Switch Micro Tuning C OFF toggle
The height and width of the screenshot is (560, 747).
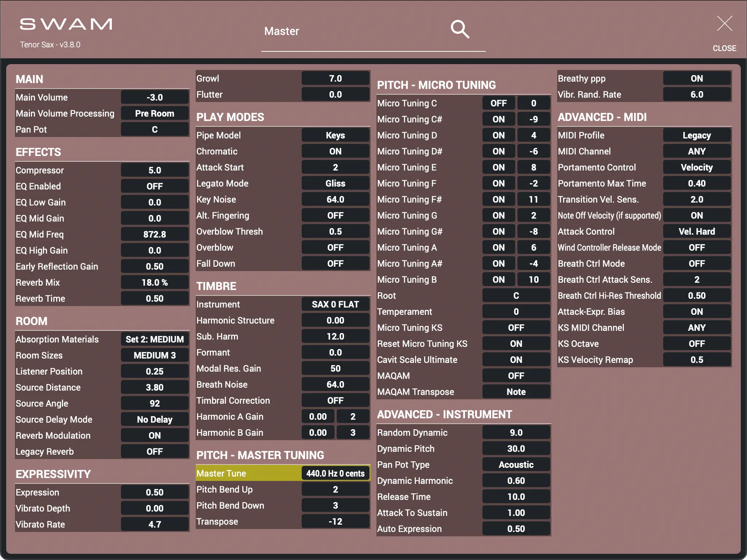coord(498,103)
